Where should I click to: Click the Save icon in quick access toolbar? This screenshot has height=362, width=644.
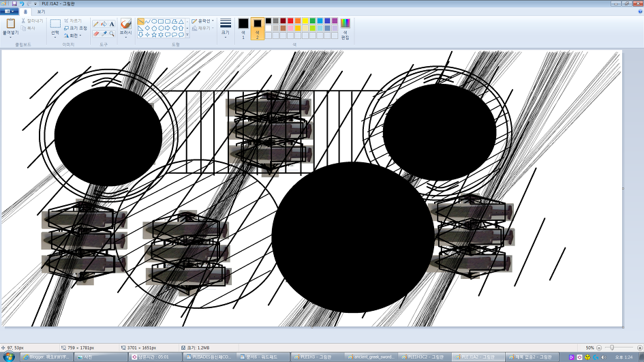pos(14,3)
